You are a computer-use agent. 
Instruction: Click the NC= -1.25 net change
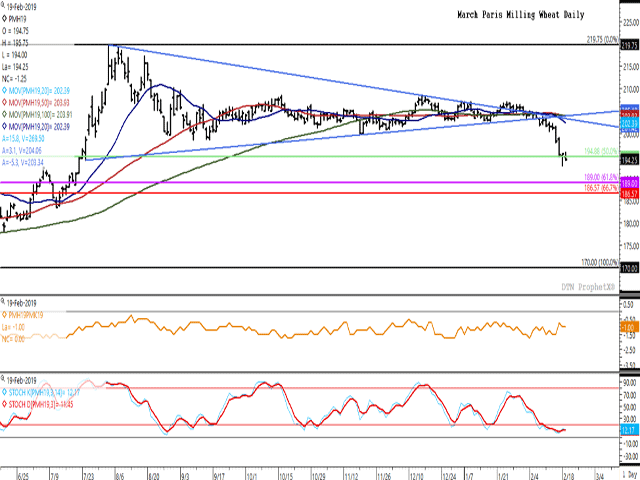tap(13, 78)
